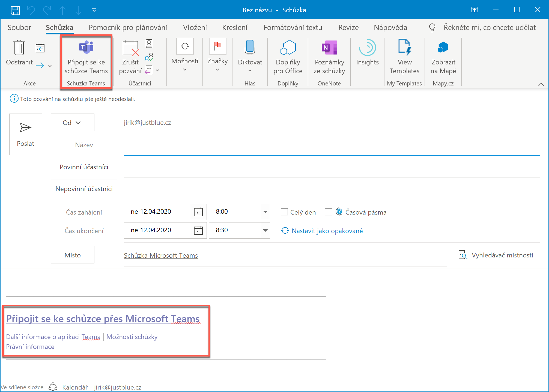Start dictation with Diktovat microphone
Viewport: 549px width, 392px height.
point(250,48)
